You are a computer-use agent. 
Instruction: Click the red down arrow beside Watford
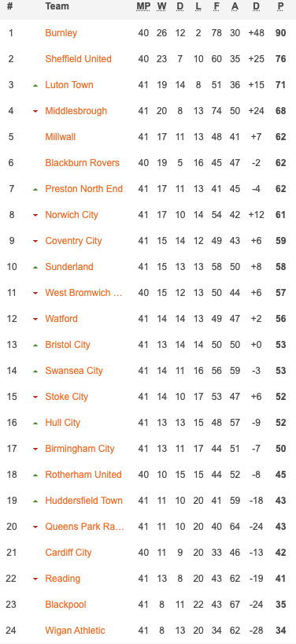click(35, 319)
